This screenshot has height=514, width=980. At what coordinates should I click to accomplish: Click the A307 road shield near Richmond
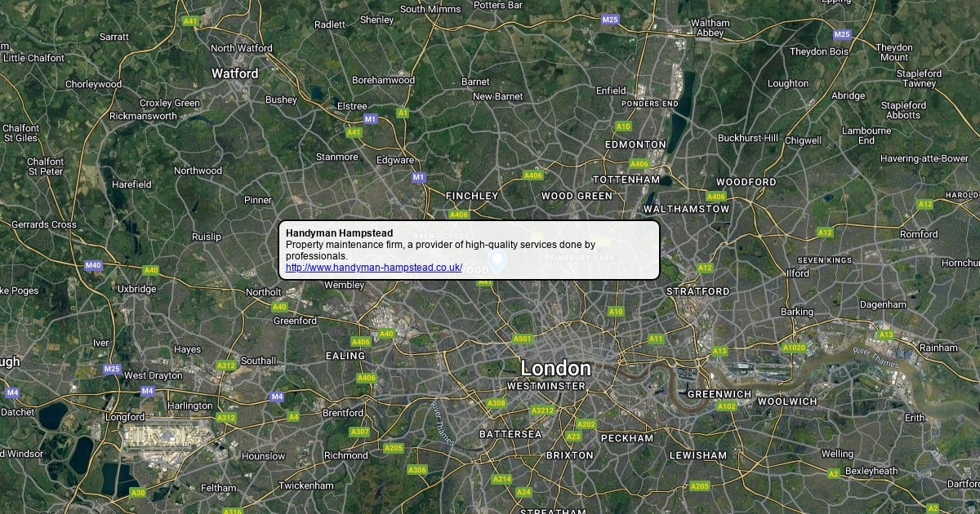(x=359, y=432)
